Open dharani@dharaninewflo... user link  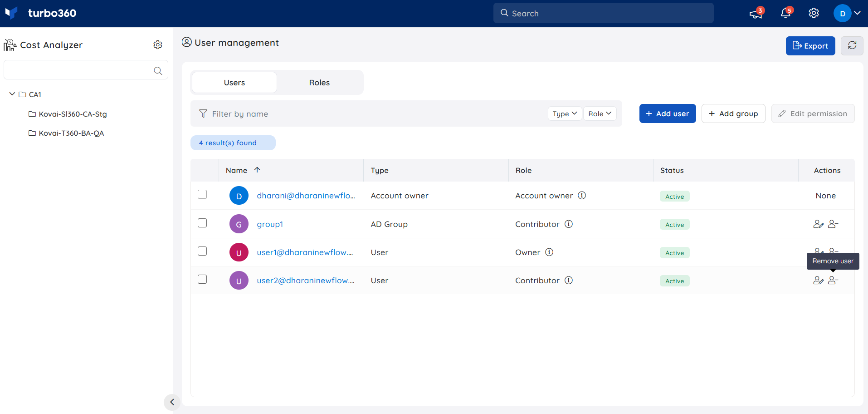point(306,196)
